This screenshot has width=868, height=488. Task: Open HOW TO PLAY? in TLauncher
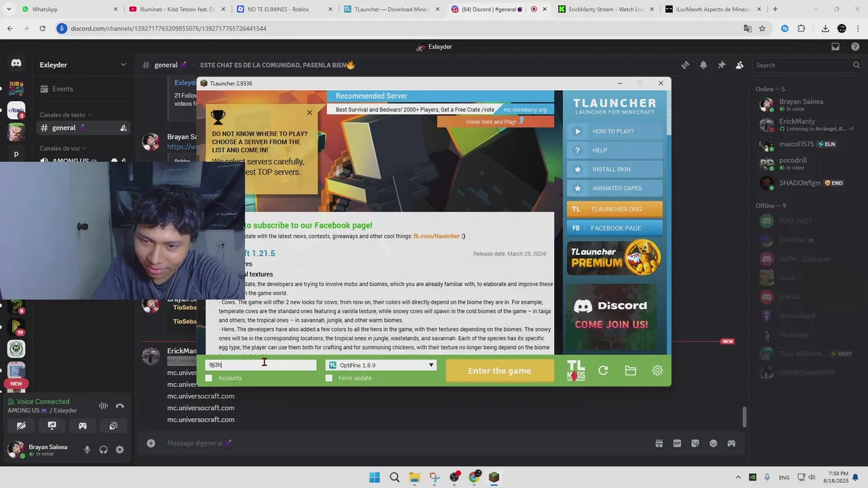(614, 131)
